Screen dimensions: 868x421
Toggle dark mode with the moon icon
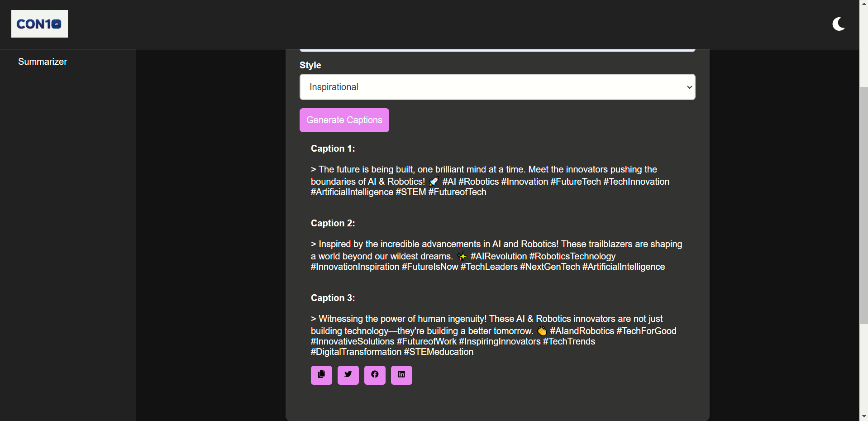pos(838,24)
